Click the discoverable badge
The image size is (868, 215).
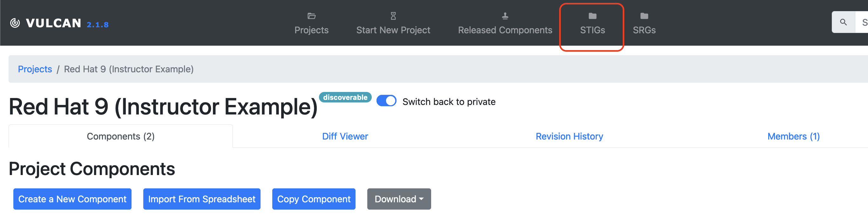345,97
